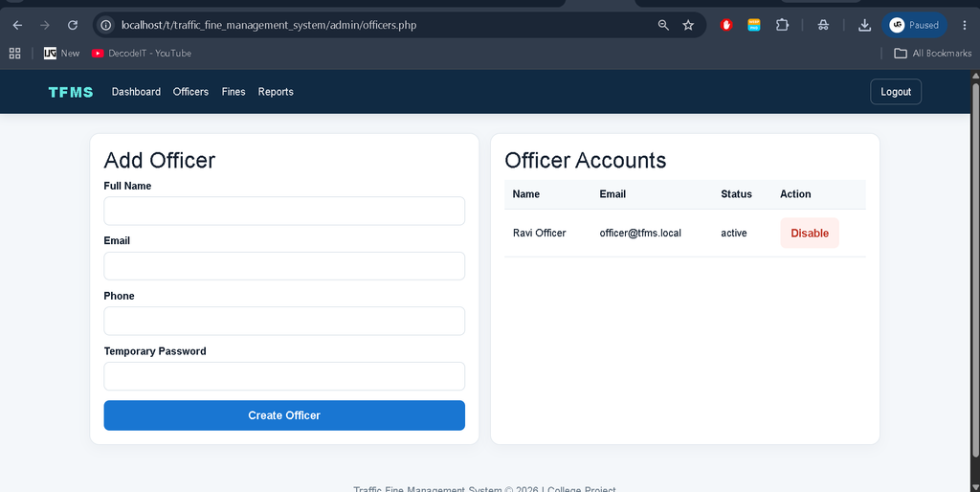Go back using the browser back arrow
This screenshot has height=492, width=980.
tap(17, 25)
